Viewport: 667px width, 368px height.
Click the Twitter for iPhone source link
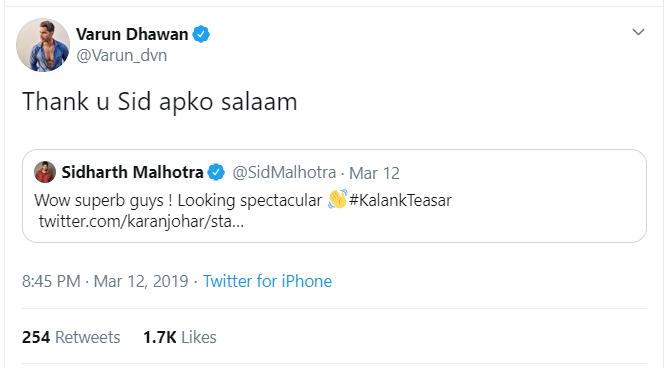[267, 281]
